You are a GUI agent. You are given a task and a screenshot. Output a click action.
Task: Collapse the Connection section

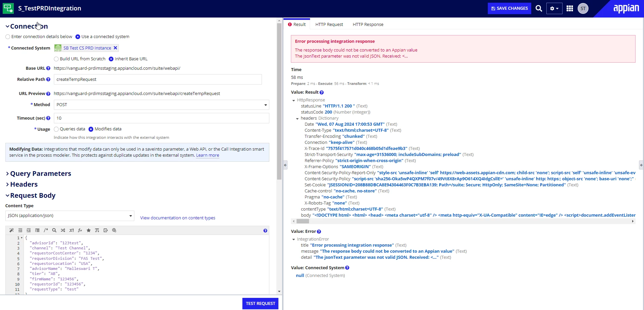click(7, 26)
